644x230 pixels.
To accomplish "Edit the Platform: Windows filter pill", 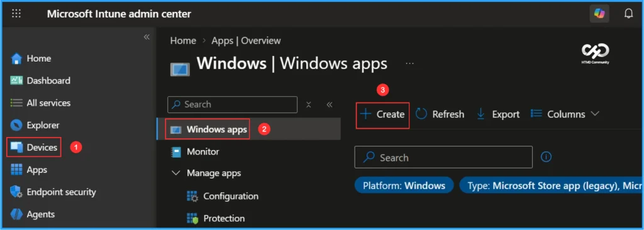I will coord(404,185).
